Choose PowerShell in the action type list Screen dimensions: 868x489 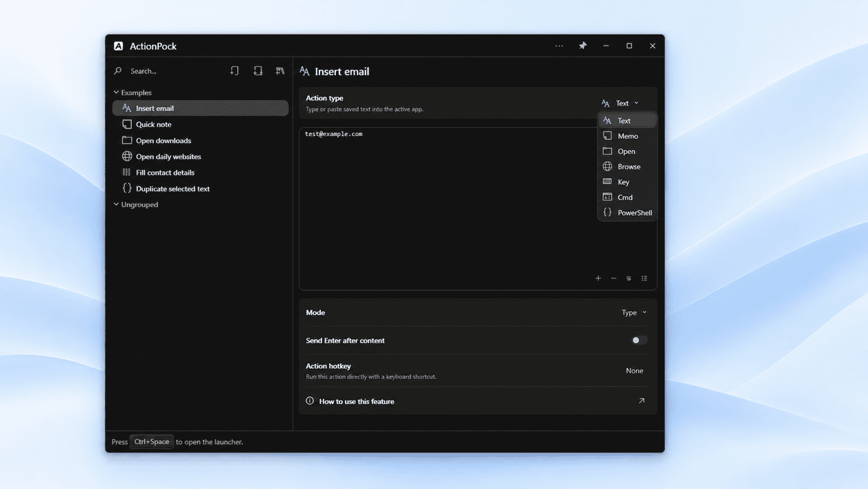click(x=627, y=213)
